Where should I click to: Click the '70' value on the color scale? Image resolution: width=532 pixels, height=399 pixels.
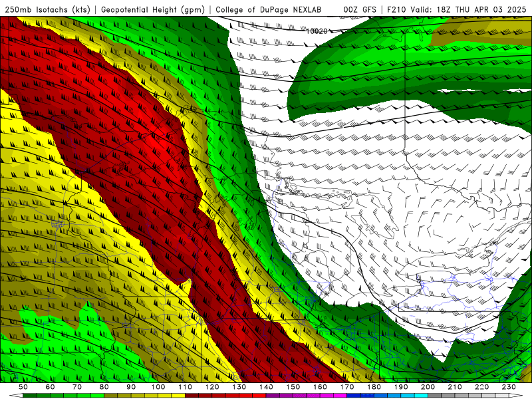point(77,387)
